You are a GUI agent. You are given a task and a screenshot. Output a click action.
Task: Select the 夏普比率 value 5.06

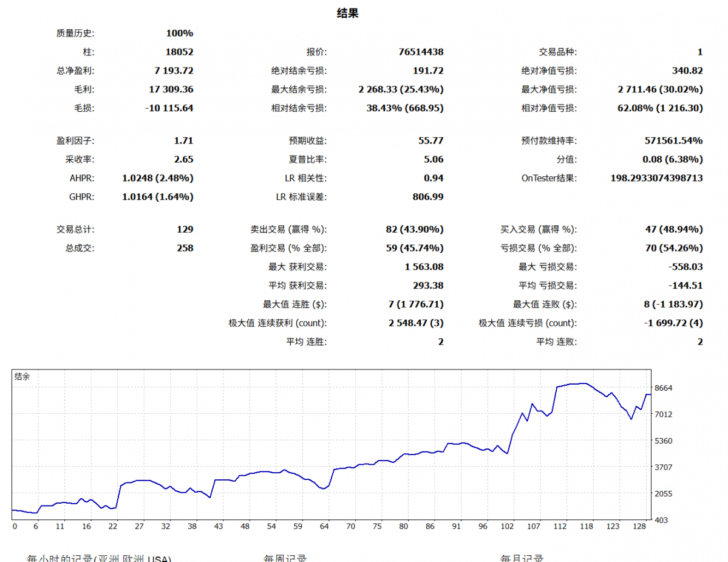point(433,159)
